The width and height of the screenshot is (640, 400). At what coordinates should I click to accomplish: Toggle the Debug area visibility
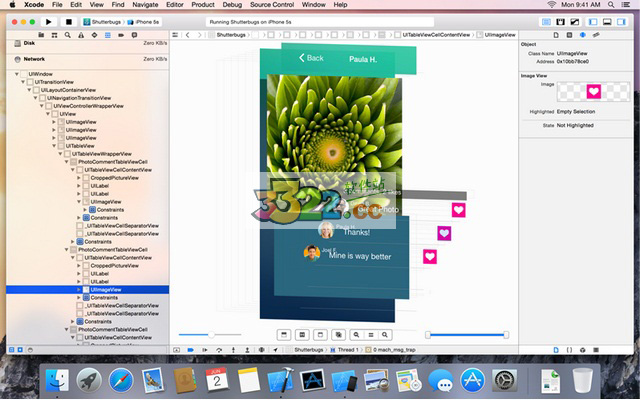[x=607, y=22]
